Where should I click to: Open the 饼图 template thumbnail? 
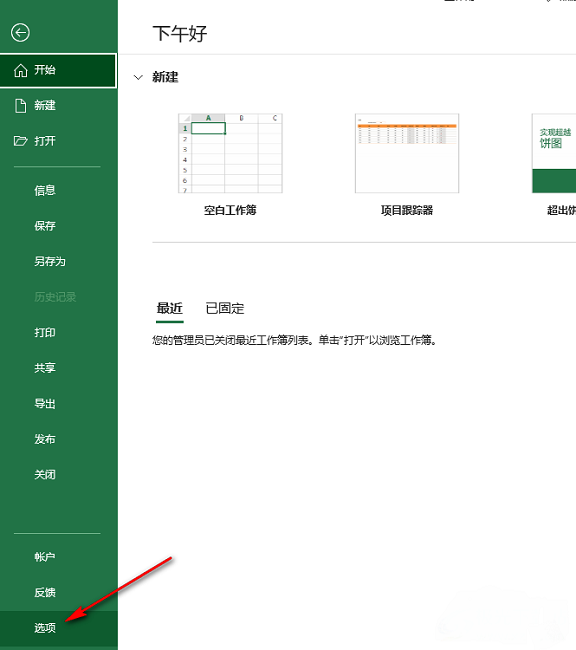554,153
